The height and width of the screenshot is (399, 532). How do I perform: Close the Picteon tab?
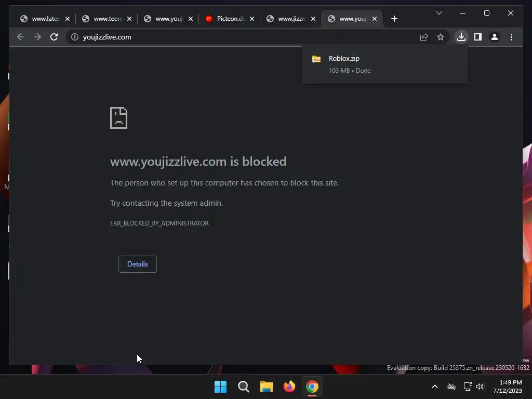coord(252,19)
